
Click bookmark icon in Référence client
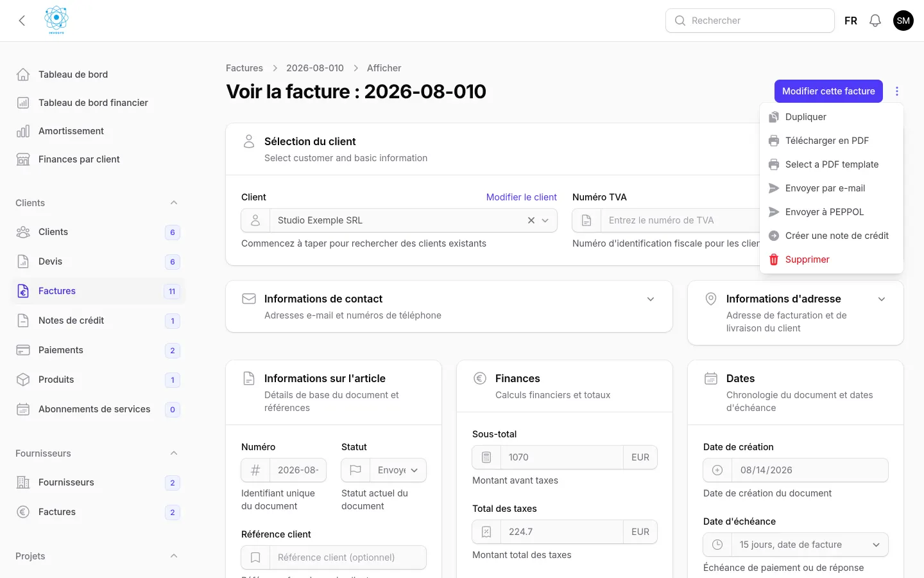(x=255, y=557)
